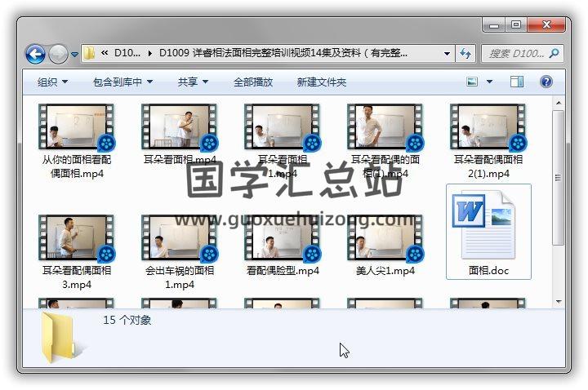Go back with the blue Back arrow
The image size is (588, 390).
(x=36, y=55)
